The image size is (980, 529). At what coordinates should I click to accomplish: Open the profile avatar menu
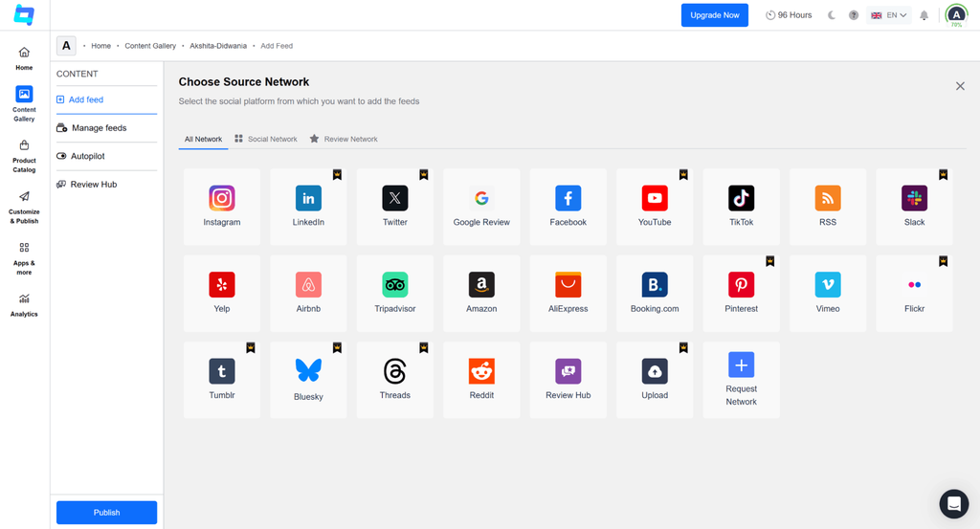[956, 15]
